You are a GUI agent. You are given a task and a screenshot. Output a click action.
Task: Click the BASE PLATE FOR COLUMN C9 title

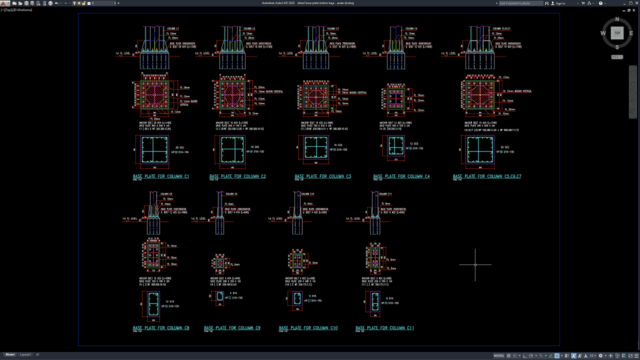232,328
